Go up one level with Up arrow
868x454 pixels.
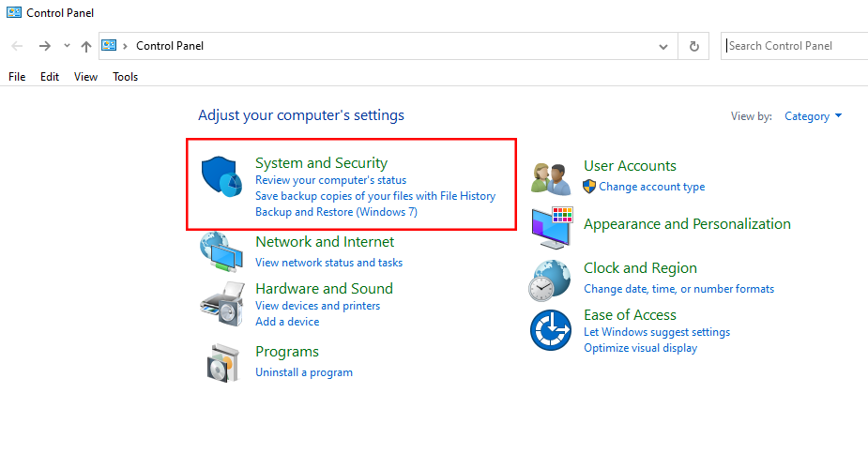tap(86, 46)
